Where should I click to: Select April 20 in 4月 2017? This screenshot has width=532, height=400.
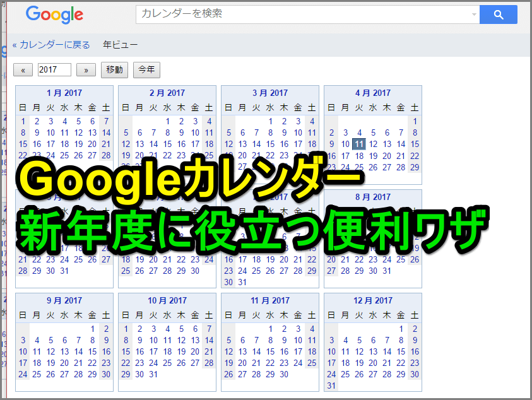point(387,156)
